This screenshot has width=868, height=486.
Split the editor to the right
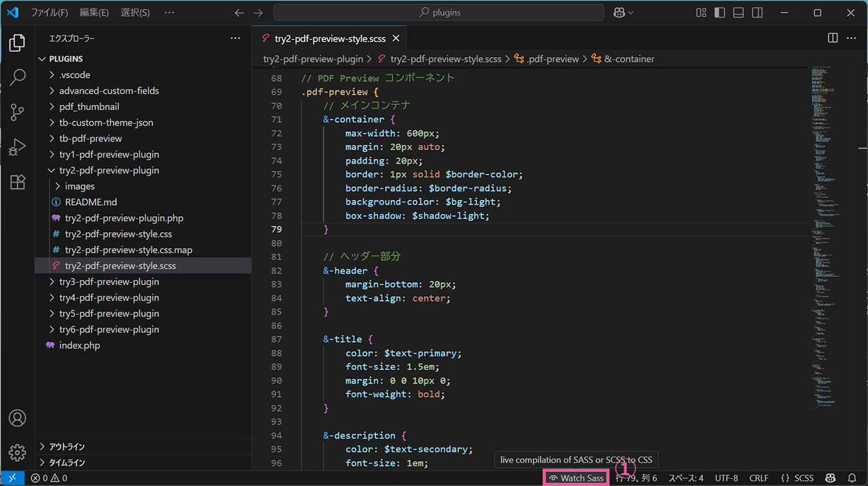click(x=833, y=38)
